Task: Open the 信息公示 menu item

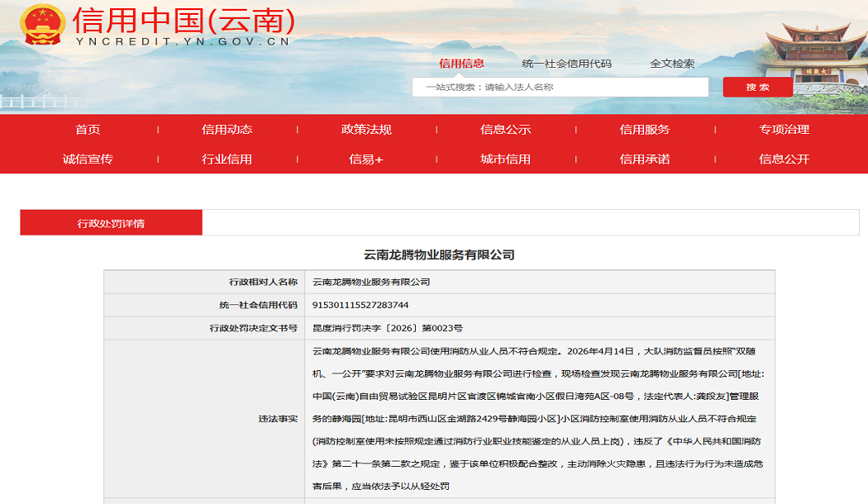Action: pyautogui.click(x=505, y=130)
